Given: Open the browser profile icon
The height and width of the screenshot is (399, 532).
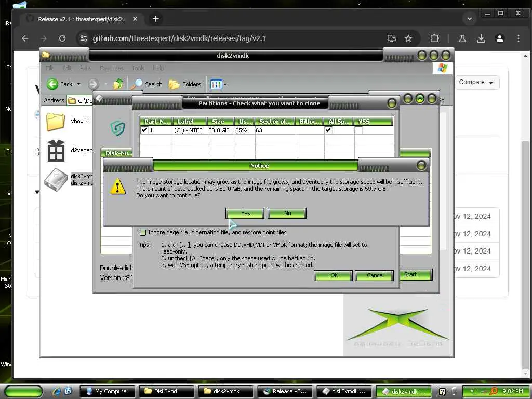Looking at the screenshot, I should coord(499,38).
